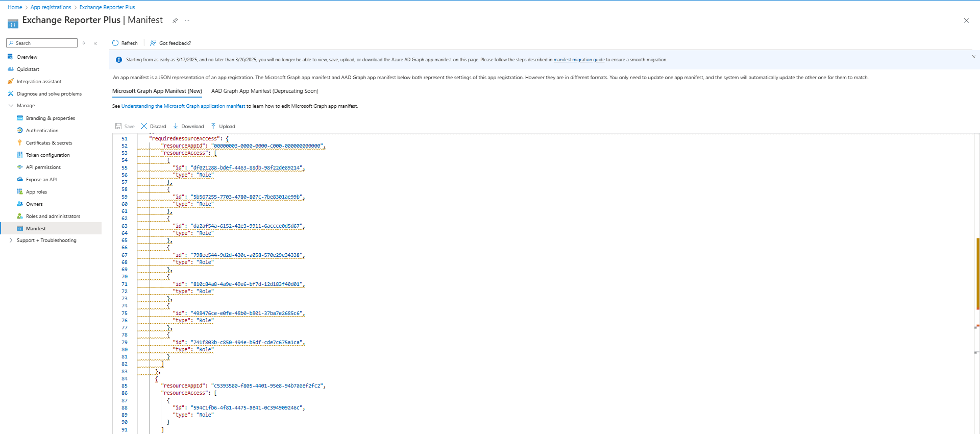Click the resourceAppId value 00000003-0000-0000-c000-000000000000
Viewport: 980px width, 434px height.
tap(267, 146)
